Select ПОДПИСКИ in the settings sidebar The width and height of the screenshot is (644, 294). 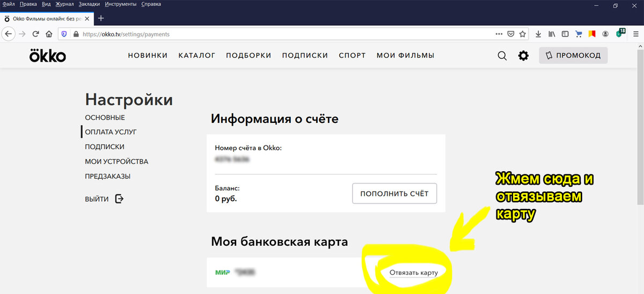[105, 146]
